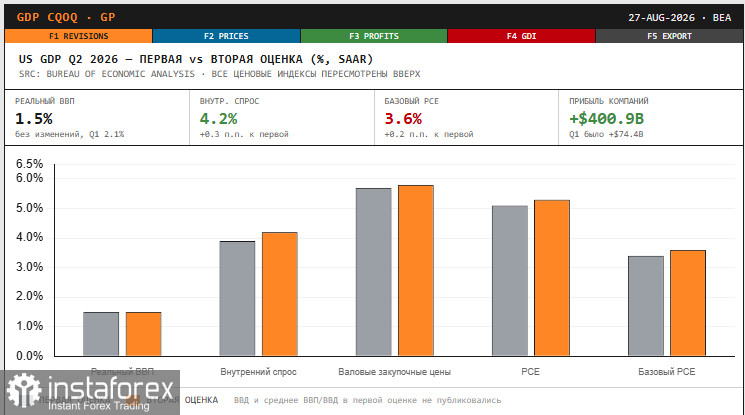The width and height of the screenshot is (745, 415).
Task: Click the ПРИБЫЛЬ КОМПАНИЙ card heading
Action: point(609,101)
